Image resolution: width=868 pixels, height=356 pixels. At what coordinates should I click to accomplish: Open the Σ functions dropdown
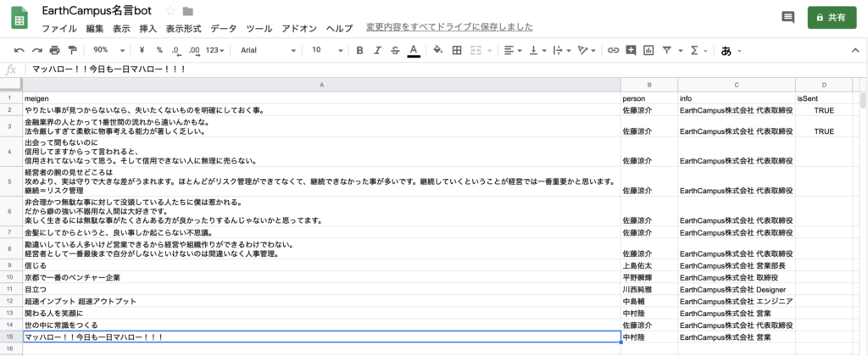tap(698, 50)
